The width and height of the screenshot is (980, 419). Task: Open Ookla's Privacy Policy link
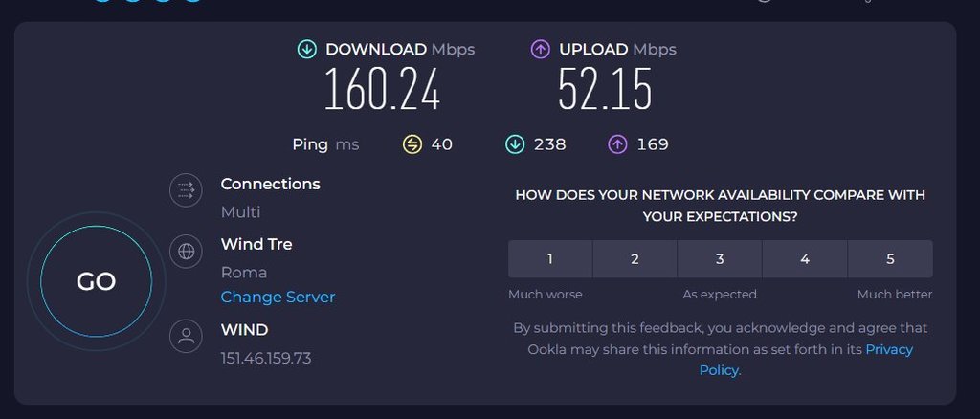coord(889,349)
